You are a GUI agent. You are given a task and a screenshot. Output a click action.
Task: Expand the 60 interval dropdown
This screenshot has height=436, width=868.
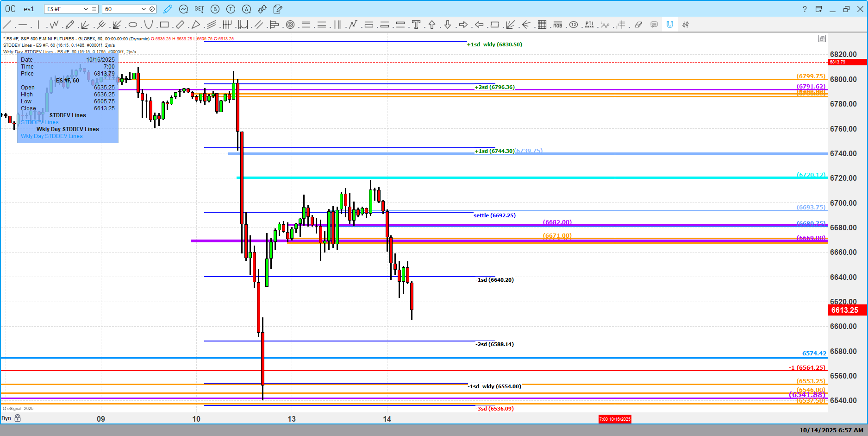pos(144,9)
